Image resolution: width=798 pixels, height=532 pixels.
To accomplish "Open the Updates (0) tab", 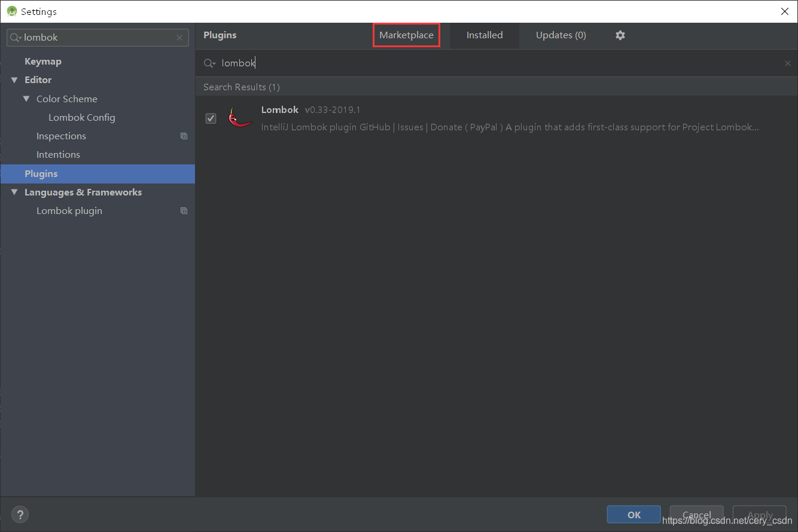I will pos(561,35).
